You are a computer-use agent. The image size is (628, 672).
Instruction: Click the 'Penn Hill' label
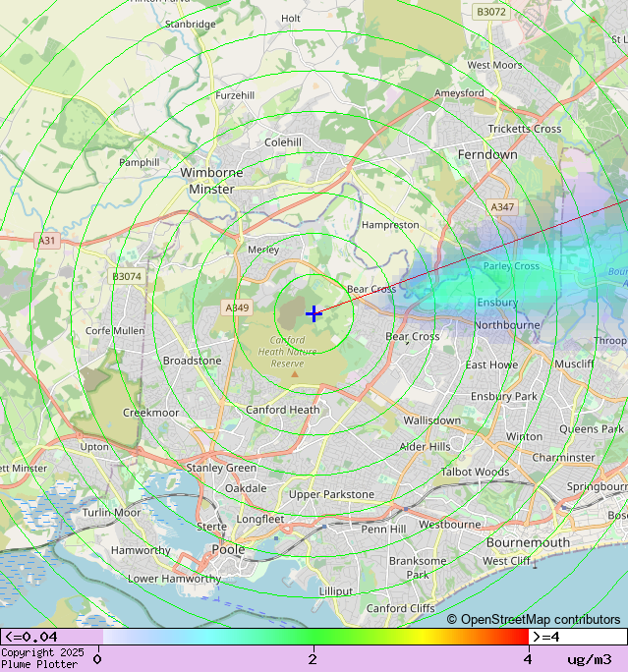point(383,530)
